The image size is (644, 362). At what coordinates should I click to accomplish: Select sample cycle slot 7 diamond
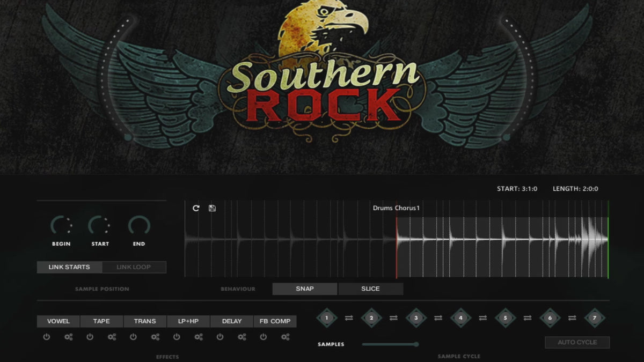click(x=594, y=318)
